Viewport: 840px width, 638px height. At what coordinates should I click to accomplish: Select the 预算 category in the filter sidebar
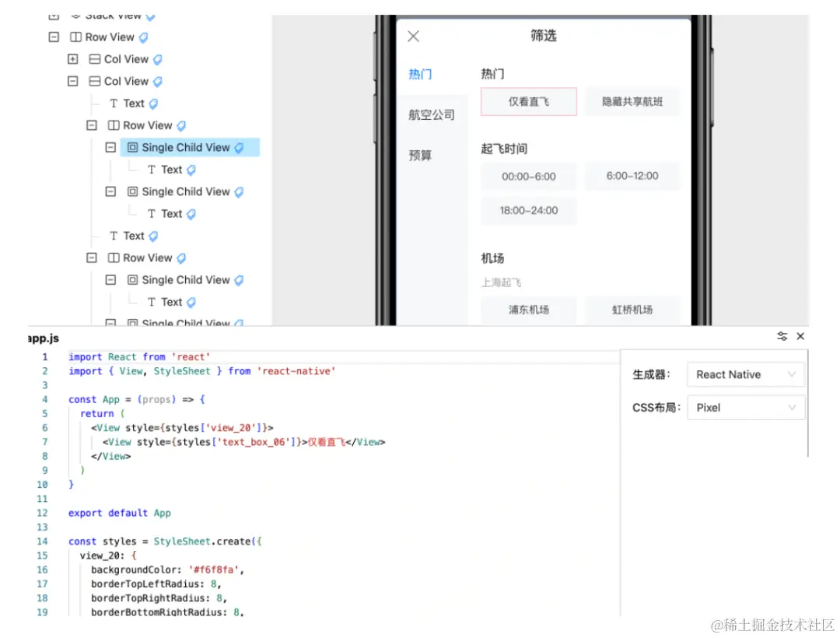[418, 155]
